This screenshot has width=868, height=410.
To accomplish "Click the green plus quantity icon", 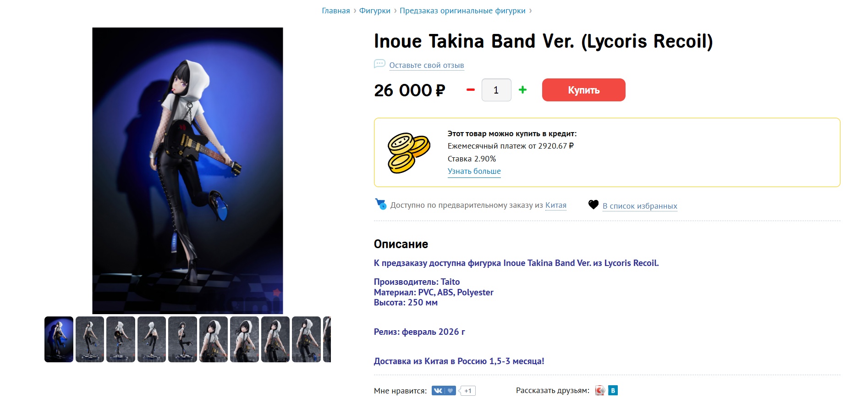I will tap(522, 90).
